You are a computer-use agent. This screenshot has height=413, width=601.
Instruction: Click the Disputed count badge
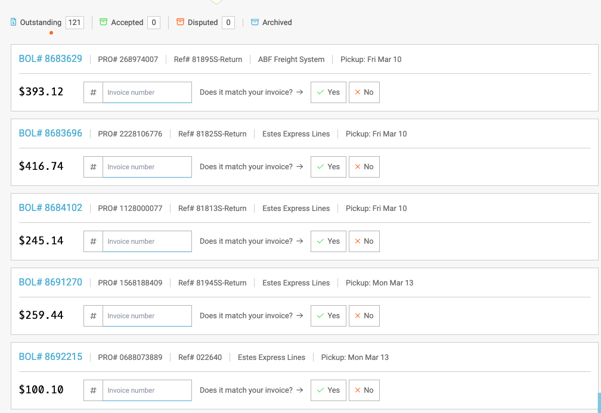(228, 22)
